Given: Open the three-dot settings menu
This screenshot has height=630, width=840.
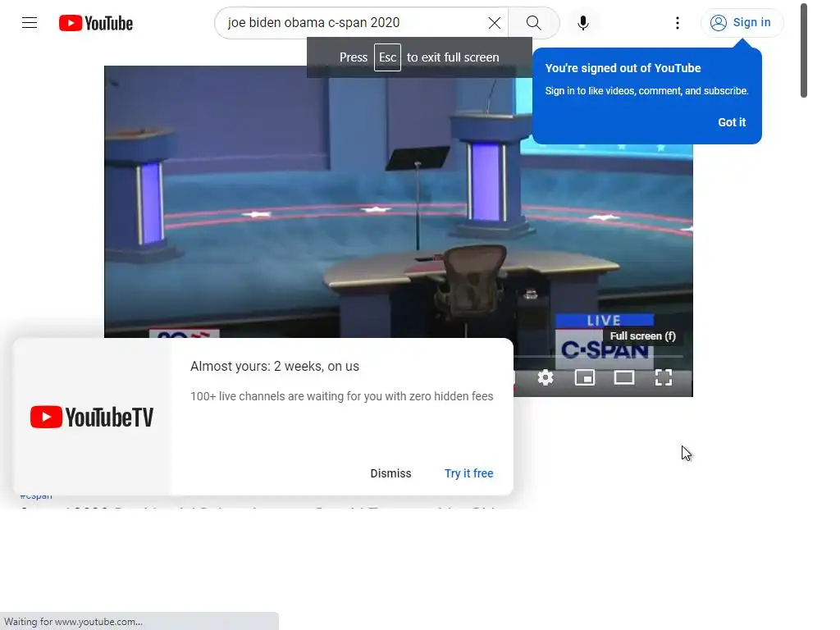Looking at the screenshot, I should pyautogui.click(x=677, y=23).
